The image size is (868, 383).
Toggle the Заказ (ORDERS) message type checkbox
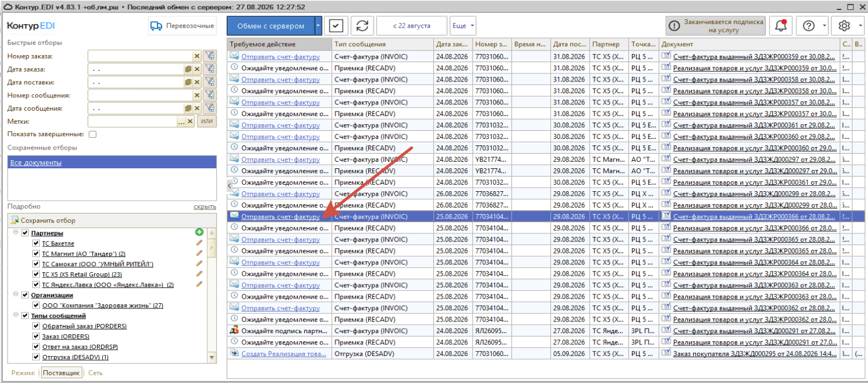coord(36,337)
